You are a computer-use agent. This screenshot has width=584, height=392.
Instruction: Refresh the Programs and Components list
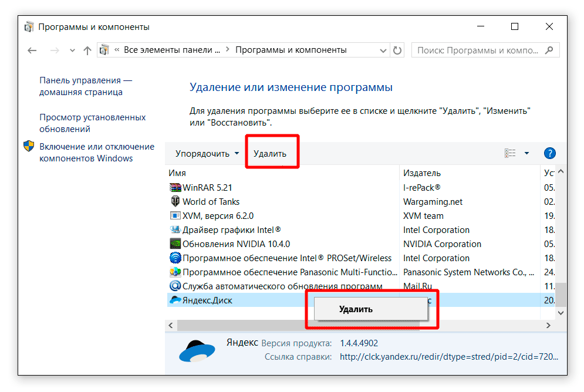(397, 50)
